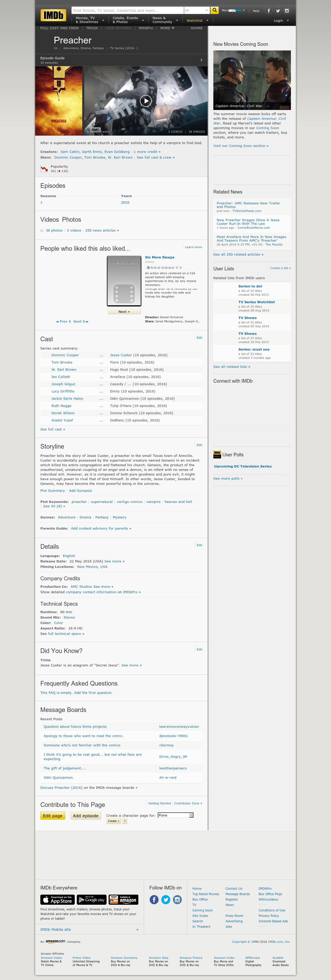Click the Next » button under Six More Sleeps
Image resolution: width=331 pixels, height=980 pixels.
[124, 311]
